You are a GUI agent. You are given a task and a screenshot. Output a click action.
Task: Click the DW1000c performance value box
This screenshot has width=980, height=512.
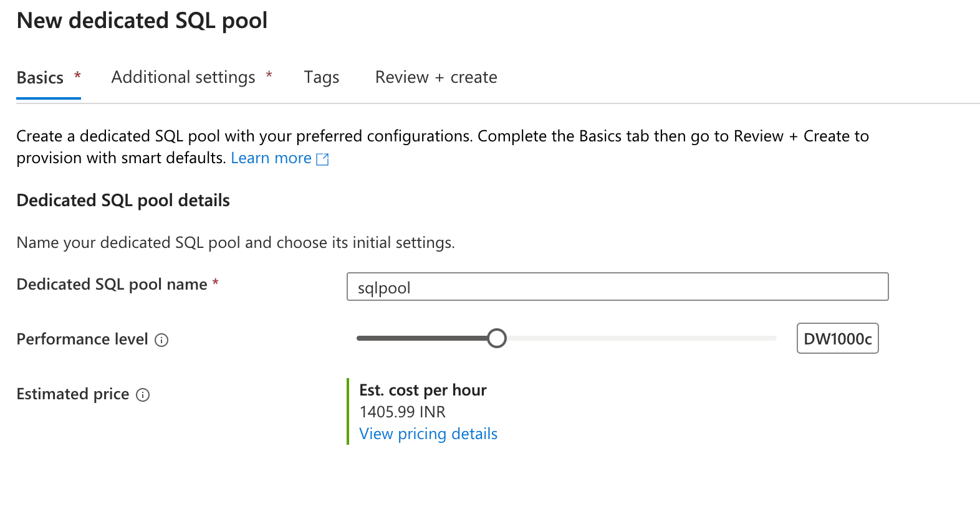pyautogui.click(x=837, y=338)
